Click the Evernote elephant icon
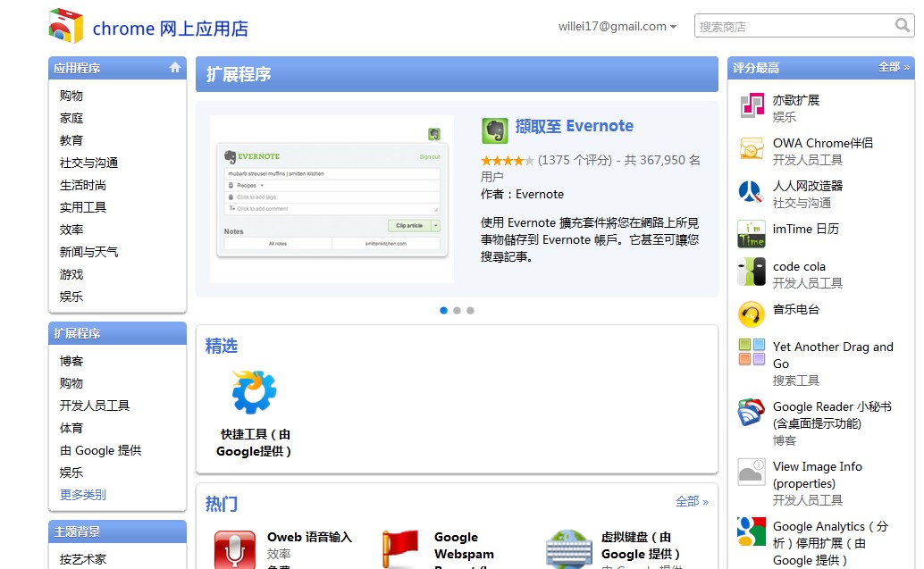The image size is (924, 569). 494,130
